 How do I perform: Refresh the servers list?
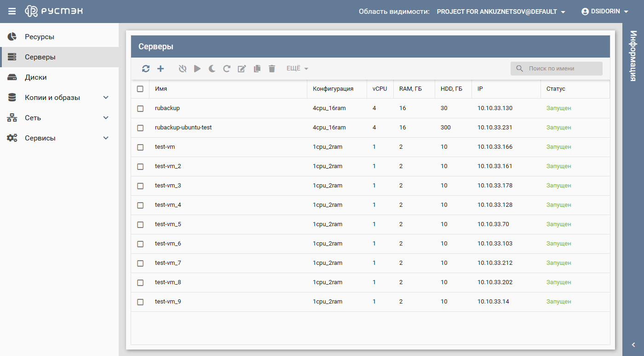point(146,69)
